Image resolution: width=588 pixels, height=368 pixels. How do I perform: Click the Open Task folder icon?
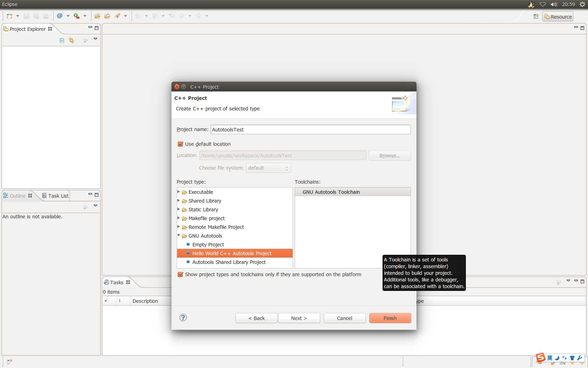click(107, 16)
